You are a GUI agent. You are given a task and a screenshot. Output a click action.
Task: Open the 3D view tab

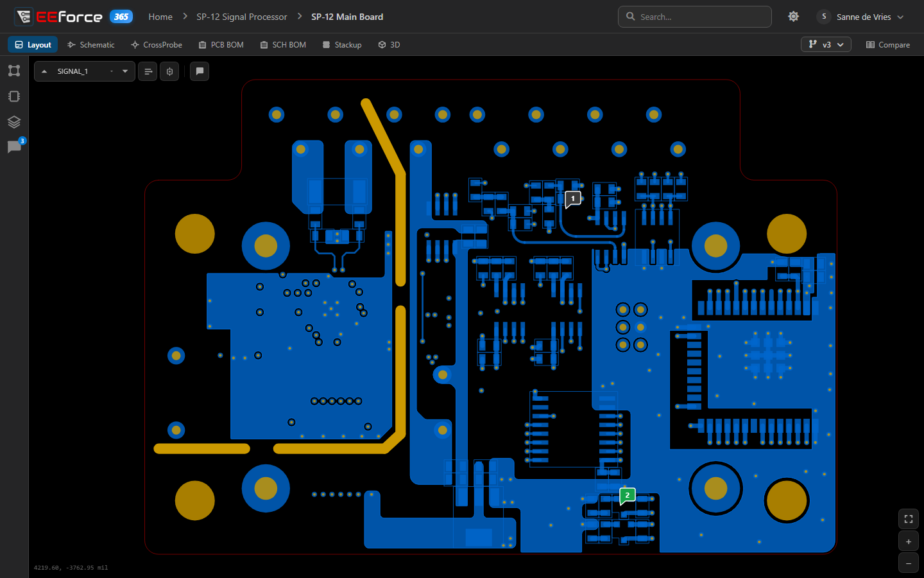[389, 44]
